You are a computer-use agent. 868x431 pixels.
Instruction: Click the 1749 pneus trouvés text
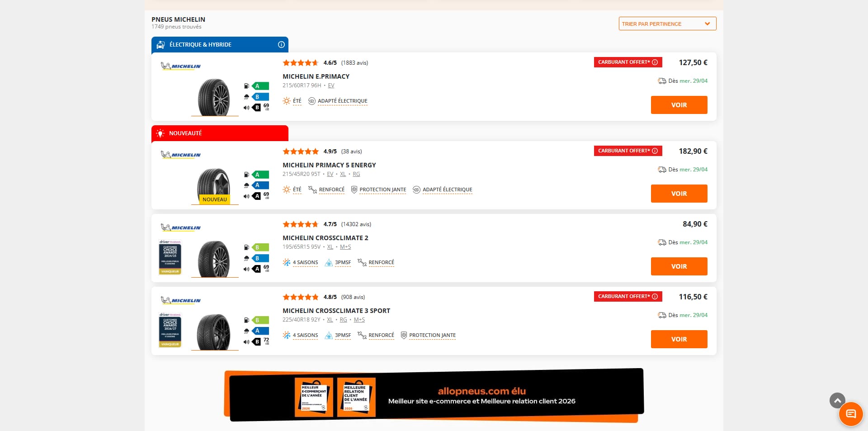tap(176, 27)
